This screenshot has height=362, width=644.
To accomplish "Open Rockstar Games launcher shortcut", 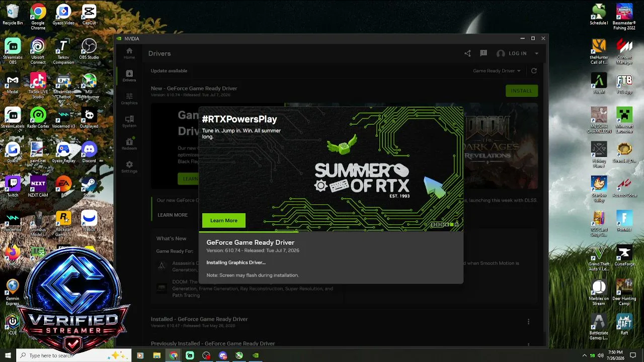I will (63, 223).
